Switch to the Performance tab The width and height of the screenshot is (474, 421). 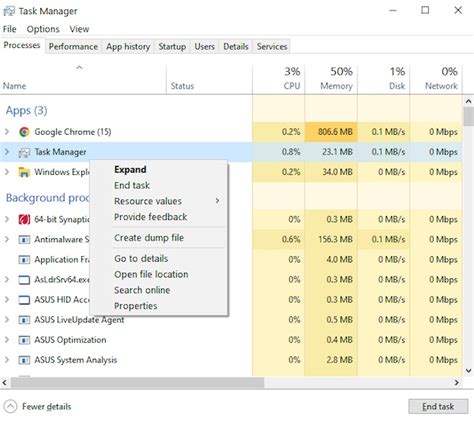(x=73, y=46)
